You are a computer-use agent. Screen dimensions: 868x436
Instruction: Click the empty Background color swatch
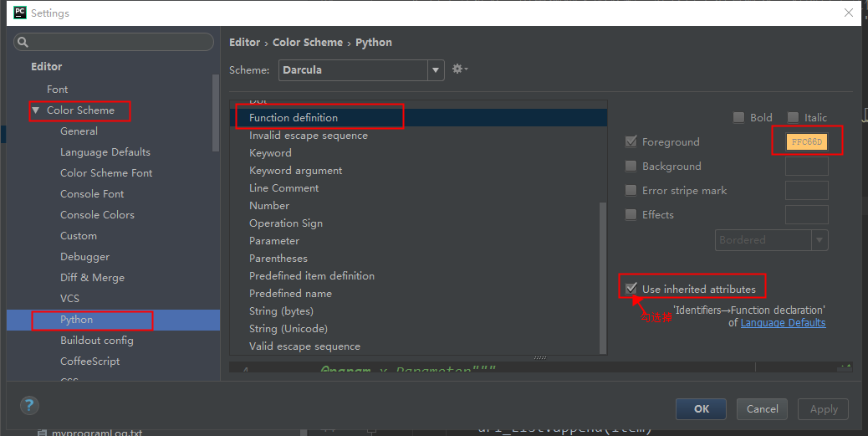(807, 167)
